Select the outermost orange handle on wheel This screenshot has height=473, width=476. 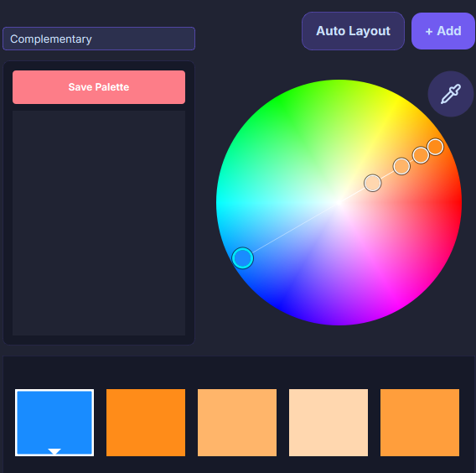pyautogui.click(x=435, y=147)
